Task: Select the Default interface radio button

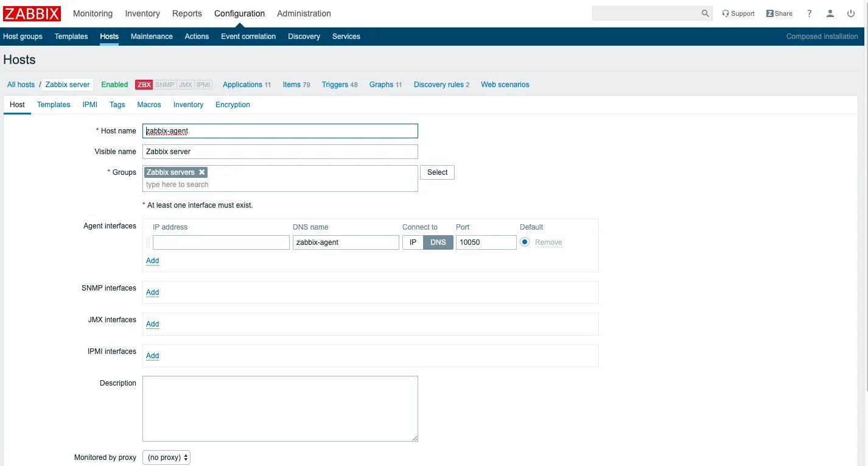Action: [x=525, y=242]
